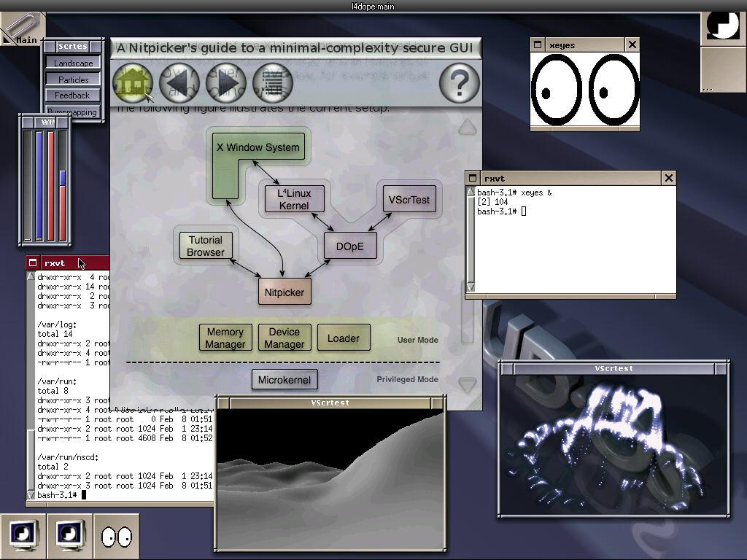Open help with the question mark icon
The width and height of the screenshot is (747, 560).
[x=460, y=84]
